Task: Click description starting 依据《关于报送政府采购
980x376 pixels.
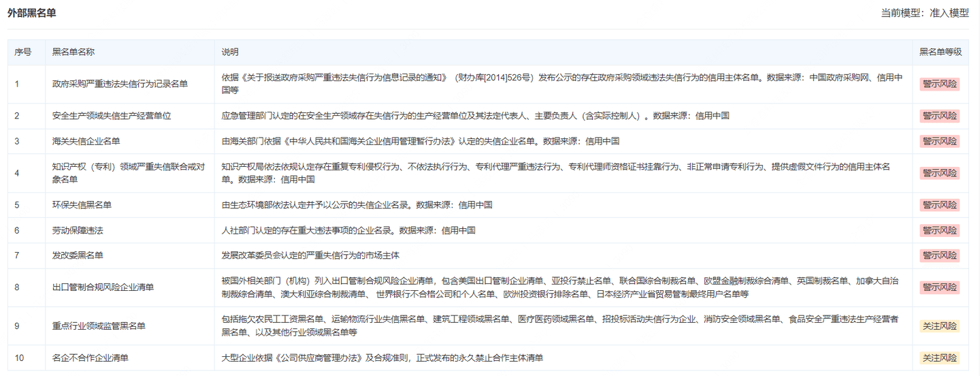Action: point(562,84)
